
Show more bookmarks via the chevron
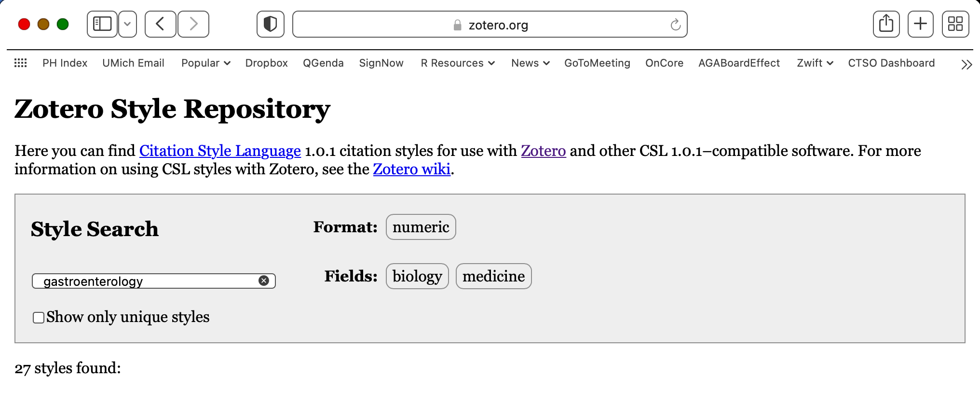(966, 64)
